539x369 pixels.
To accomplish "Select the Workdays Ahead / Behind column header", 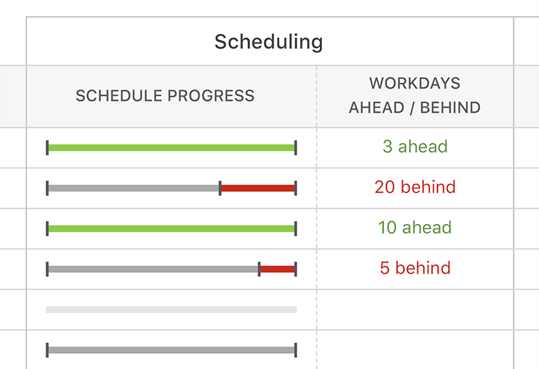I will 415,96.
